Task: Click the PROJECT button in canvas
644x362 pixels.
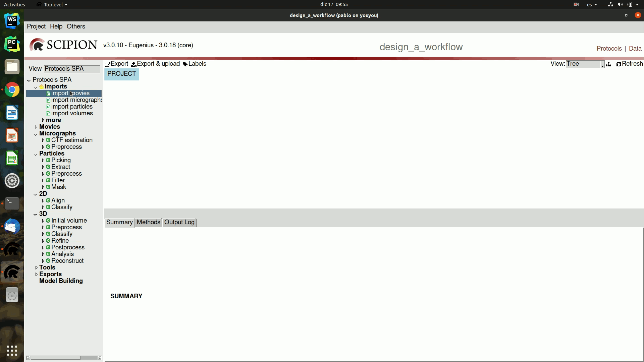Action: (121, 74)
